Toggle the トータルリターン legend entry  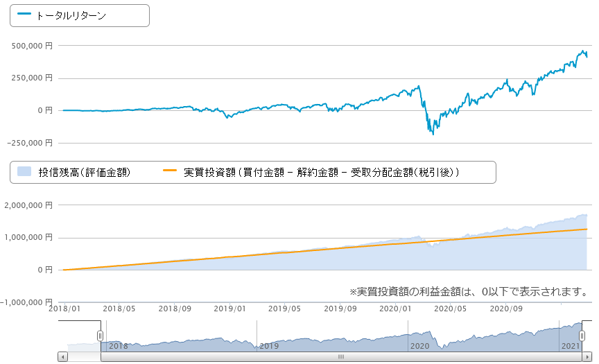point(62,16)
